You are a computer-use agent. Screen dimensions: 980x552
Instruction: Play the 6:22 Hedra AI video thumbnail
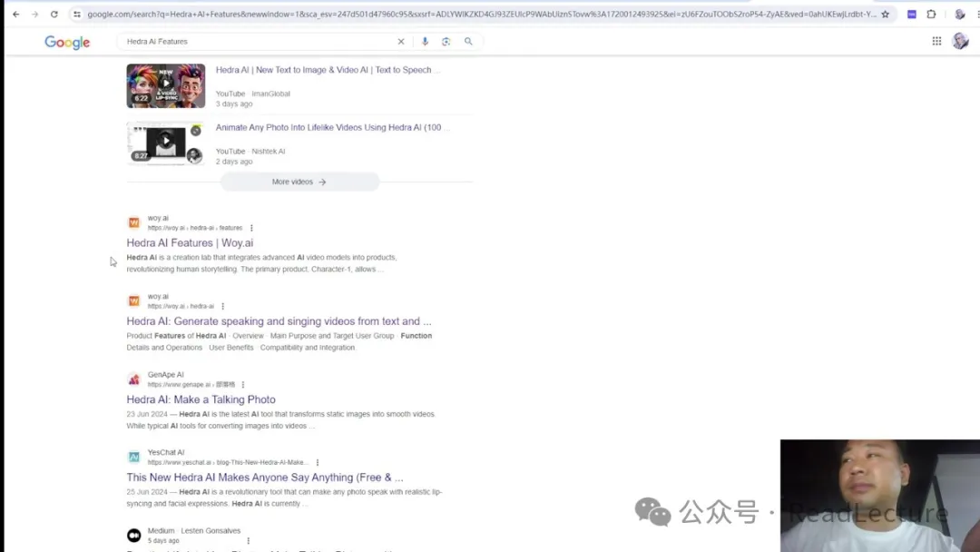tap(165, 85)
